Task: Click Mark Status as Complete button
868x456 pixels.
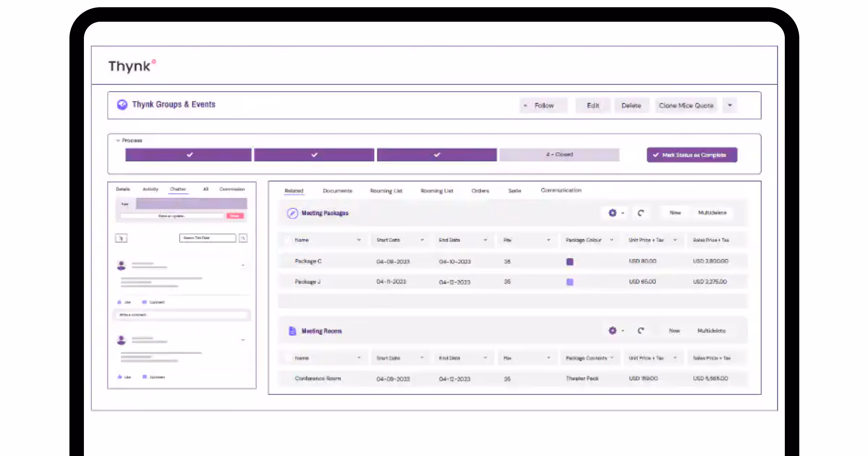Action: click(x=692, y=155)
